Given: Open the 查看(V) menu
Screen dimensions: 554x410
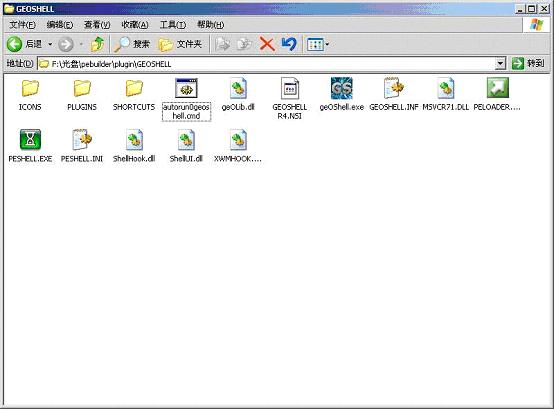Looking at the screenshot, I should pyautogui.click(x=97, y=25).
